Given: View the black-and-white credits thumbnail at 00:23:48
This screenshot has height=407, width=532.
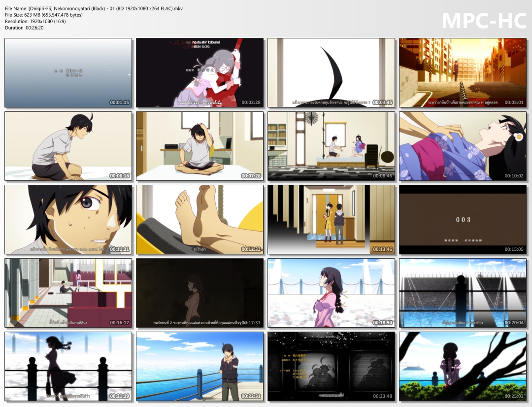Looking at the screenshot, I should (331, 367).
